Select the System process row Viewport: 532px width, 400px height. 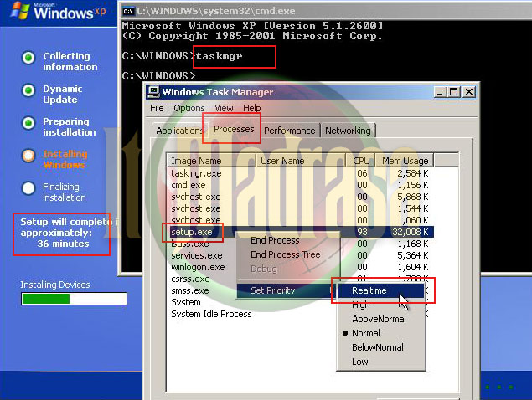186,302
